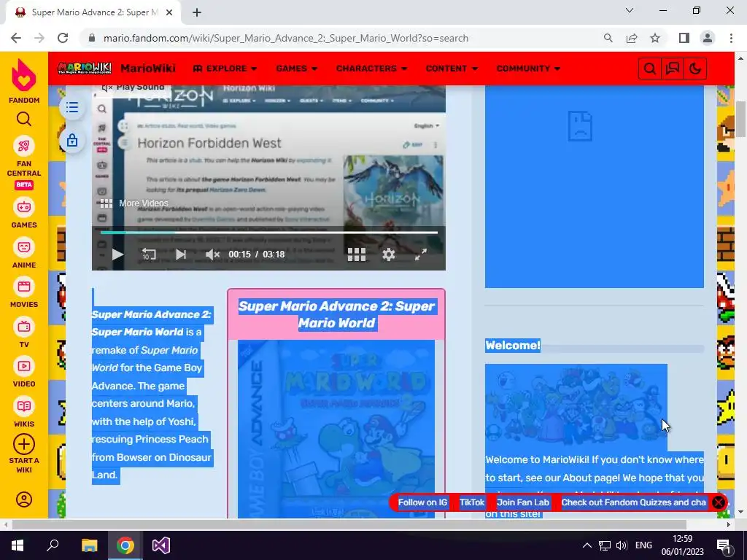Open the Fandom sidebar search icon

pyautogui.click(x=24, y=119)
